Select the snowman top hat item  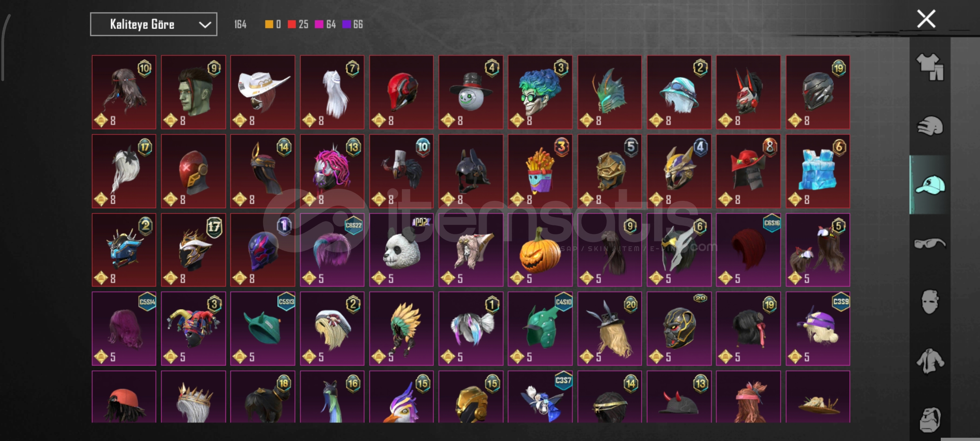471,92
